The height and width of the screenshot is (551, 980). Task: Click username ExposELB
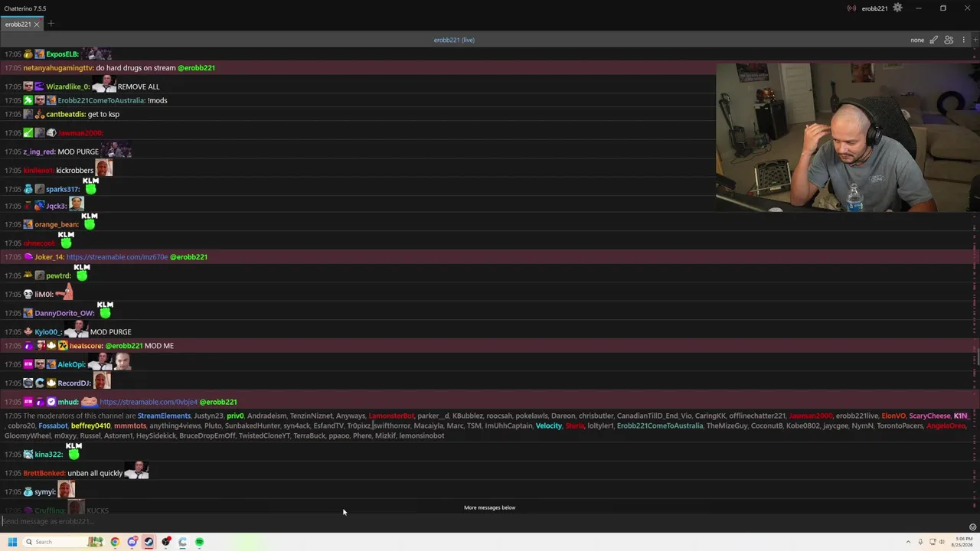pos(63,54)
